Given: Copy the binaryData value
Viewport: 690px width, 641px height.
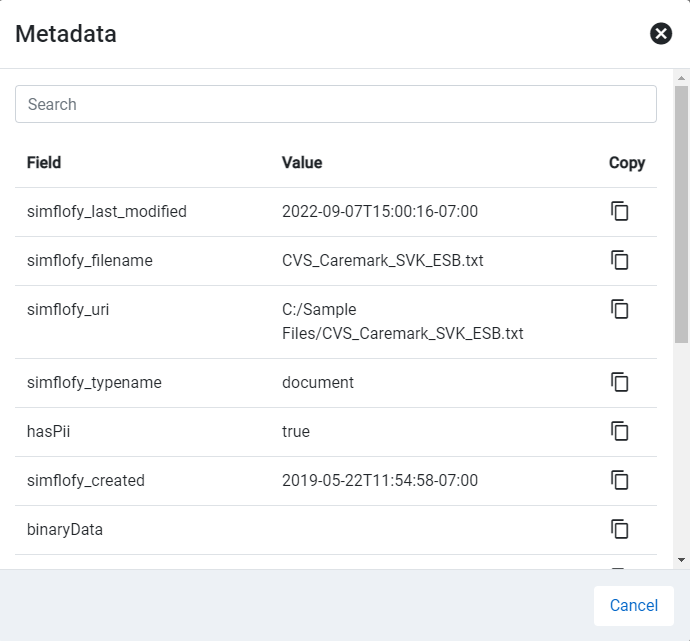Looking at the screenshot, I should [x=620, y=529].
